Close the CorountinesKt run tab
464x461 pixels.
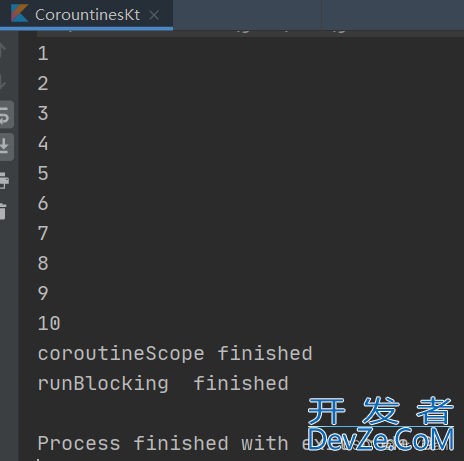tap(154, 15)
